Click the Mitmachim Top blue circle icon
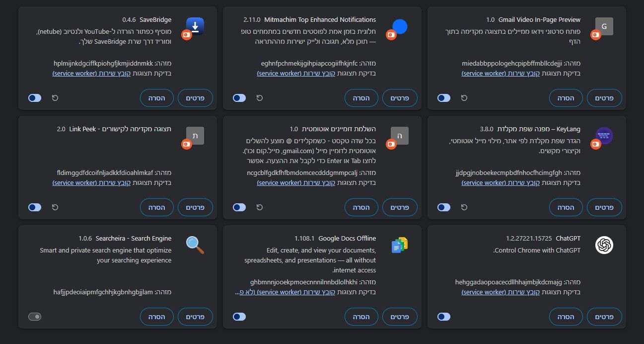This screenshot has width=644, height=344. pos(400,26)
